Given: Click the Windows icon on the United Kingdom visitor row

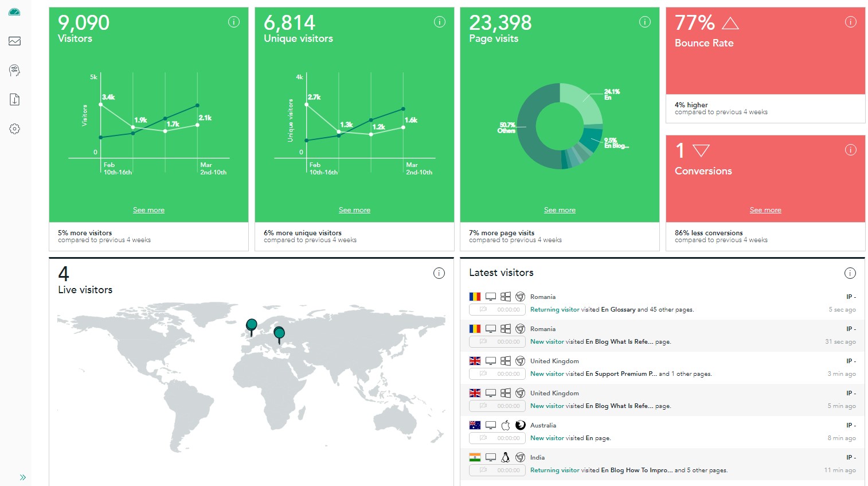Looking at the screenshot, I should [505, 360].
